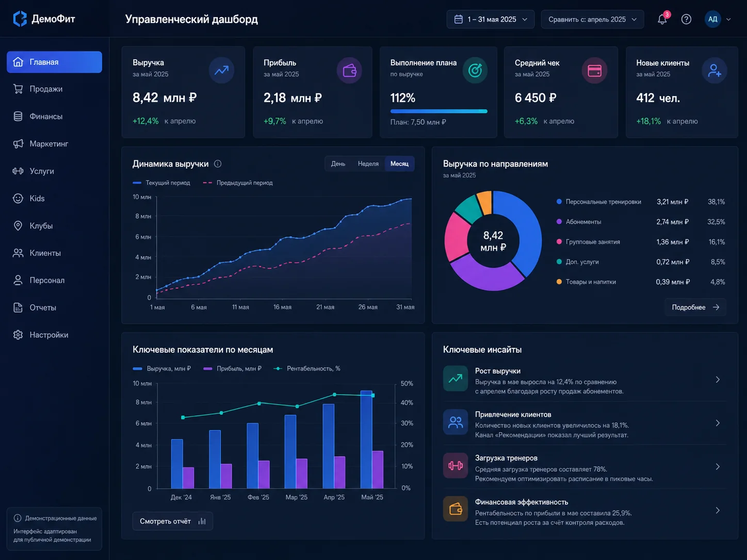Viewport: 747px width, 560px height.
Task: Click the wallet icon in Прибыль card
Action: coord(350,71)
